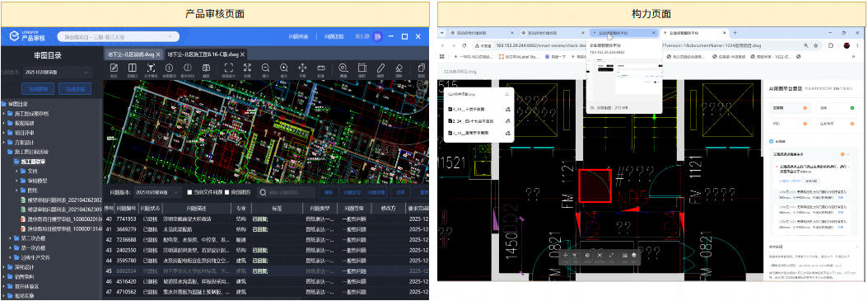Viewport: 868px width, 301px height.
Task: Choose the pencil drawing tool icon
Action: tap(380, 70)
